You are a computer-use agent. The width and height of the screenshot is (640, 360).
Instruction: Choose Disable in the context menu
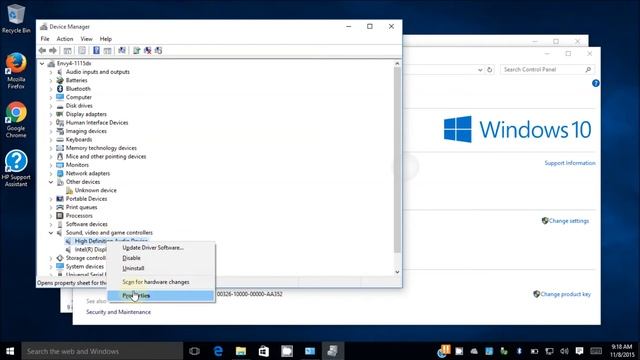(161, 258)
